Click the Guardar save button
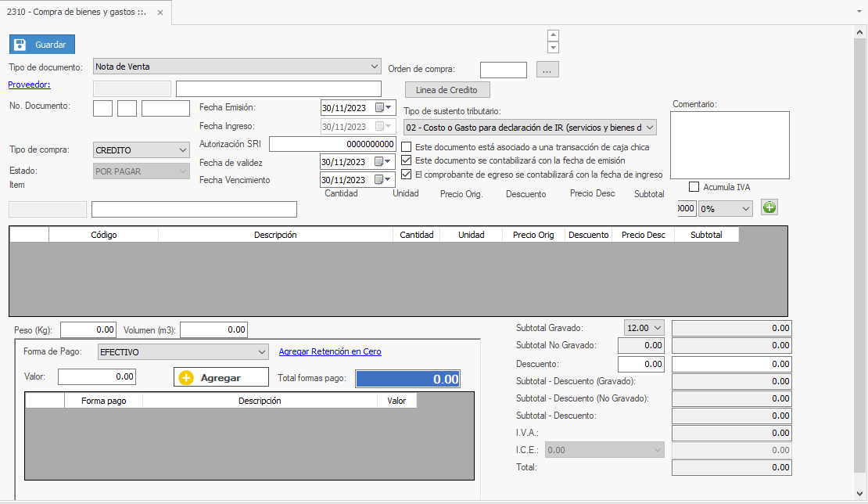This screenshot has width=868, height=504. click(x=42, y=45)
